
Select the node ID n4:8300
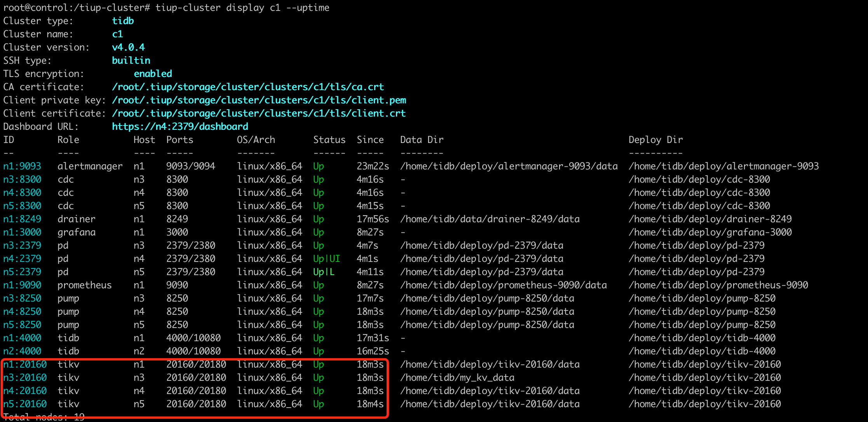click(x=22, y=193)
